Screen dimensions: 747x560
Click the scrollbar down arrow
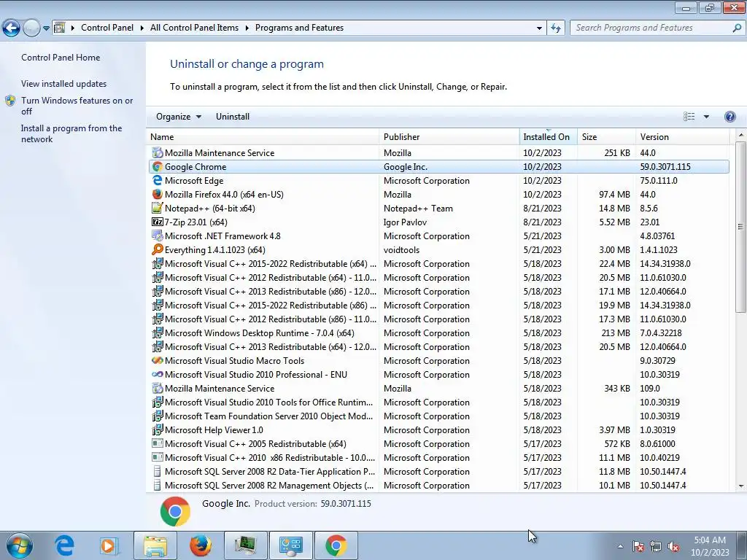click(741, 486)
